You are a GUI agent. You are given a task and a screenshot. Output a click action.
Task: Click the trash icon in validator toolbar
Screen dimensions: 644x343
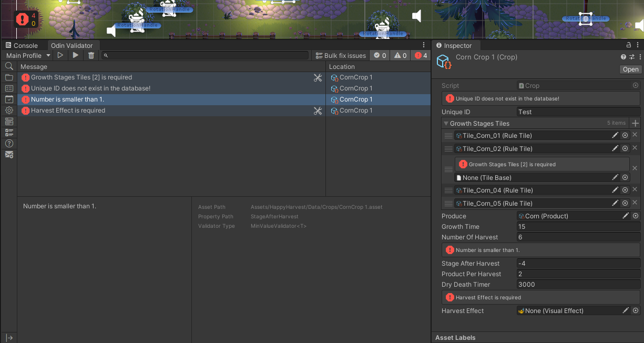pos(91,56)
